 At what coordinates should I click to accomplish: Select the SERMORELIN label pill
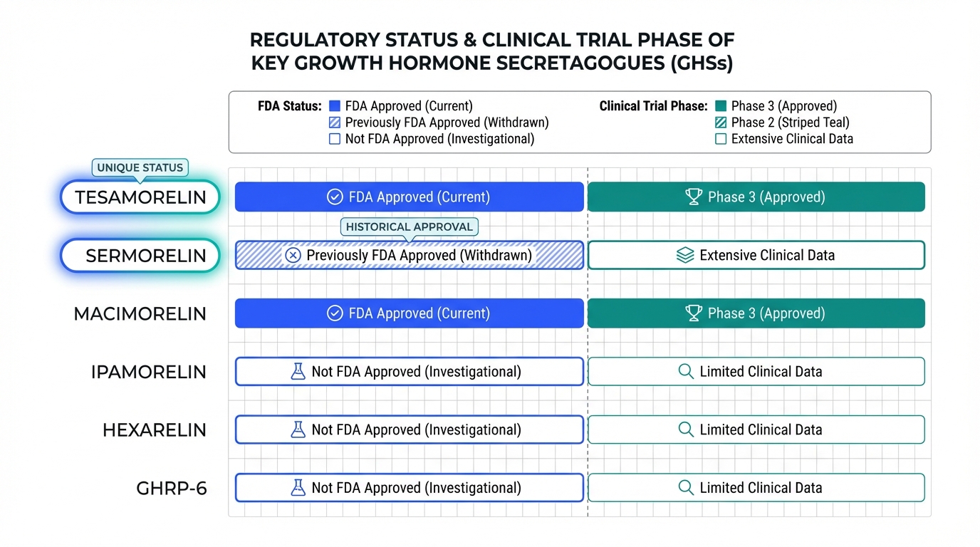(x=140, y=256)
